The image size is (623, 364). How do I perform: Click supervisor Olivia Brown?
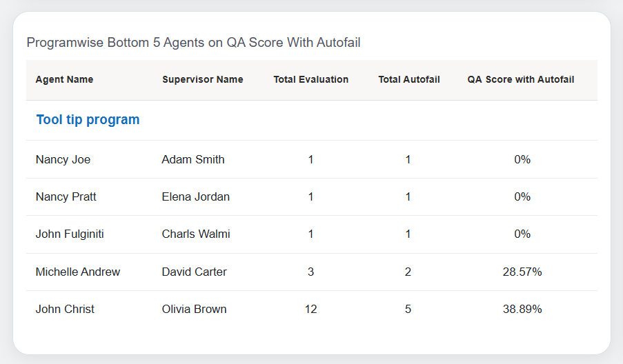point(195,309)
